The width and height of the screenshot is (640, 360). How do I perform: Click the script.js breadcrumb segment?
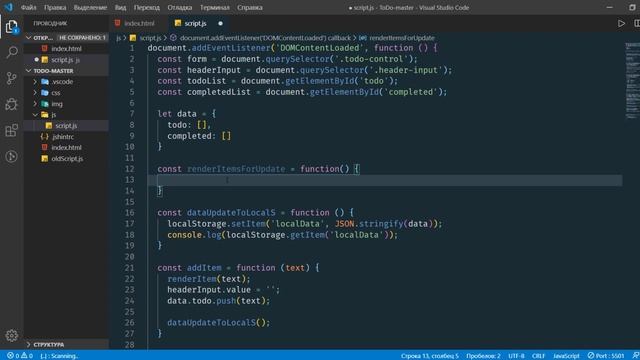tap(150, 38)
